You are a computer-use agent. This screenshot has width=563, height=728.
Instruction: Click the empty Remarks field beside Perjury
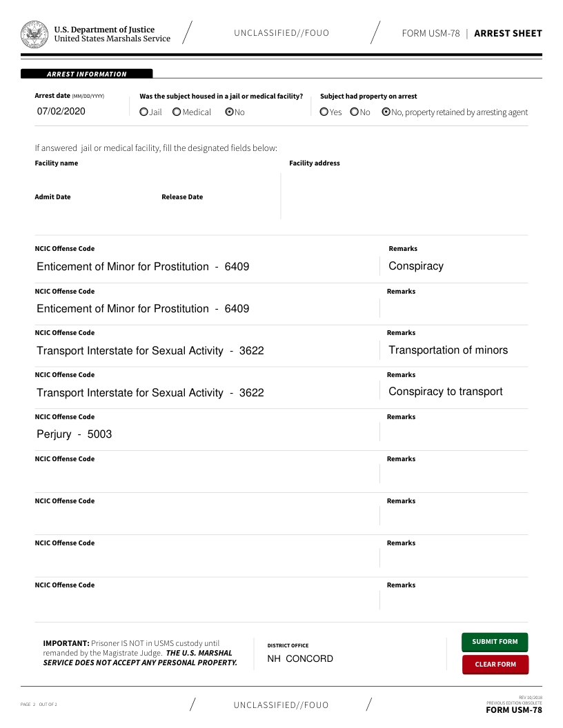(454, 434)
